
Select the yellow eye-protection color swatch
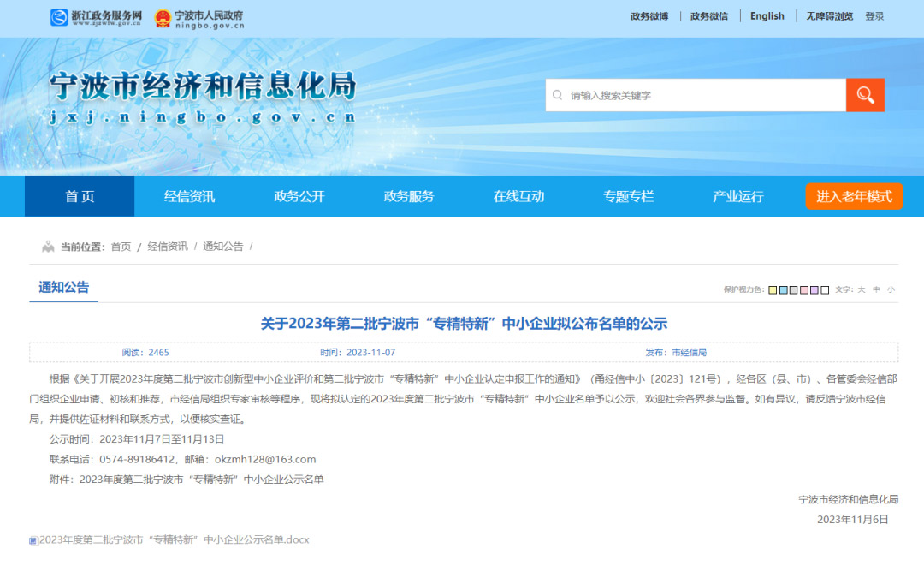(x=773, y=290)
